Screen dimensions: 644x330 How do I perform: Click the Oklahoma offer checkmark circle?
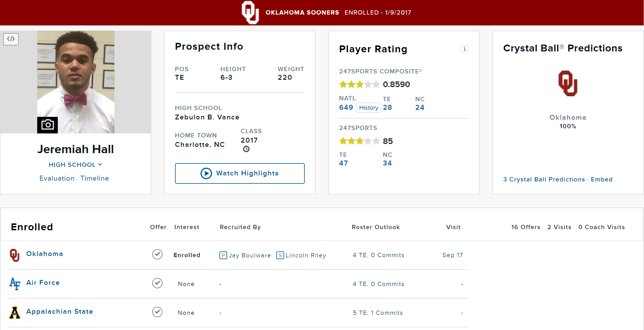click(157, 254)
